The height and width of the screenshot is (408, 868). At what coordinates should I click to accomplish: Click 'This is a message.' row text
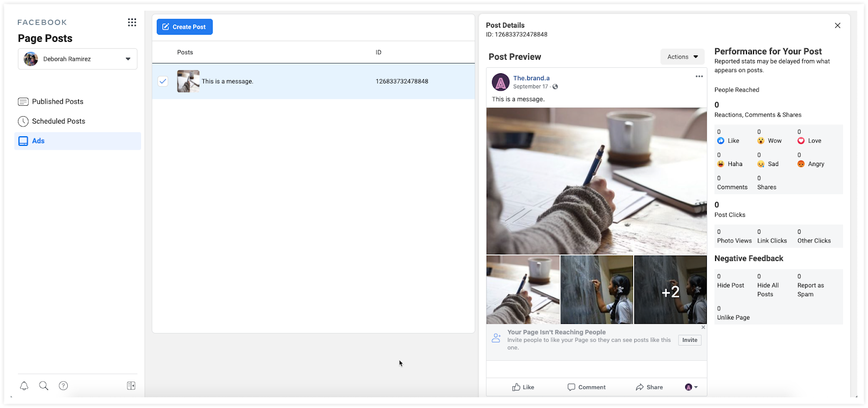227,81
